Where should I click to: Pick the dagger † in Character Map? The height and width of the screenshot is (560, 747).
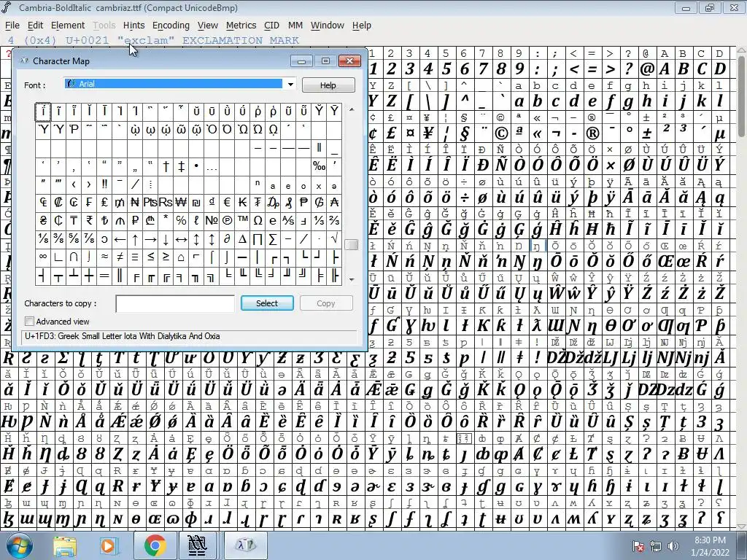pos(166,166)
